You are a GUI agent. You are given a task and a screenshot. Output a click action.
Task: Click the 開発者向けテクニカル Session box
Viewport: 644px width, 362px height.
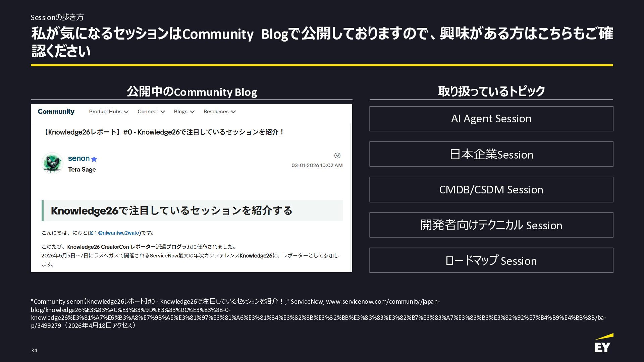click(491, 225)
